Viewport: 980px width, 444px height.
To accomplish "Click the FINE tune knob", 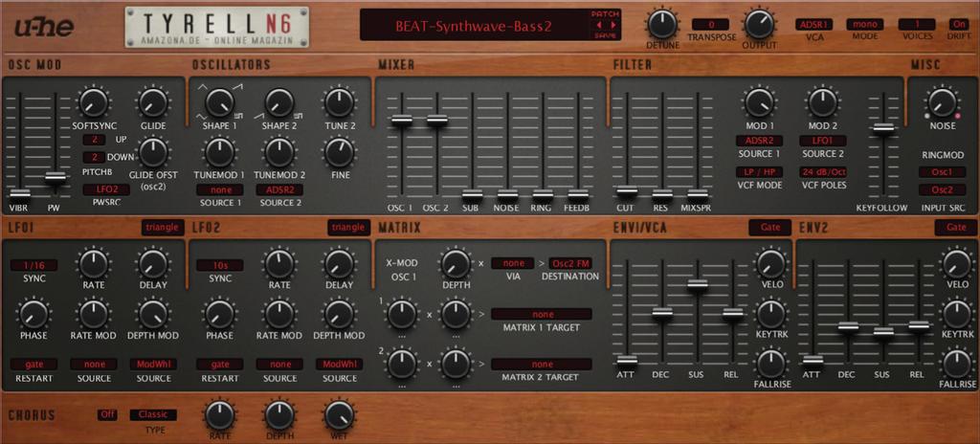I will (x=340, y=152).
